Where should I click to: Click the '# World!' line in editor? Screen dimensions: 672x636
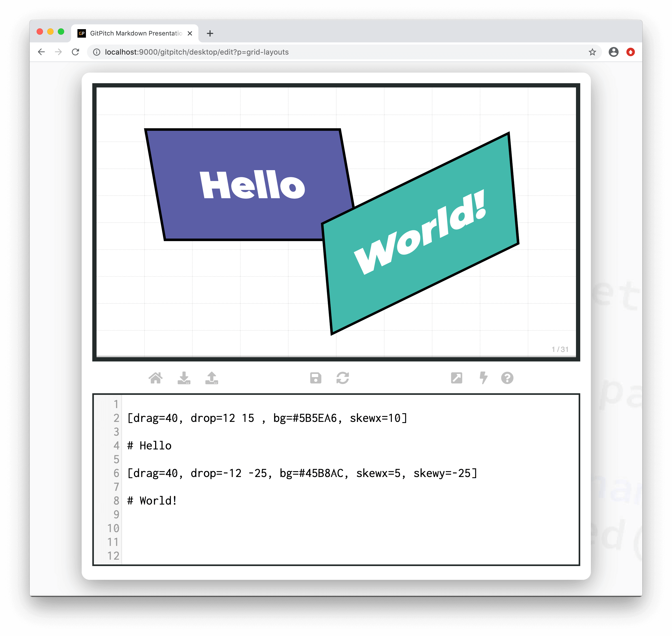pyautogui.click(x=152, y=500)
